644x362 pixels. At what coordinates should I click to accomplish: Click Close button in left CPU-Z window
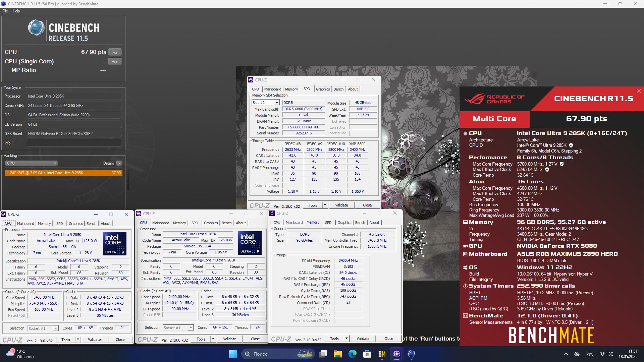[120, 340]
